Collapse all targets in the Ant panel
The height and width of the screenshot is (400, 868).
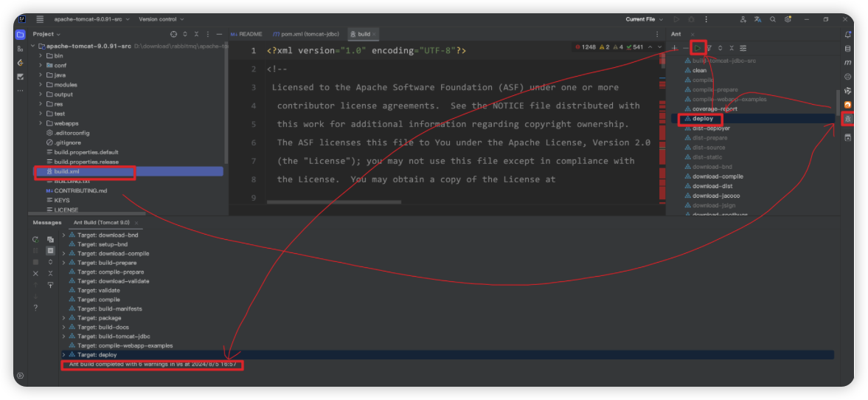732,48
